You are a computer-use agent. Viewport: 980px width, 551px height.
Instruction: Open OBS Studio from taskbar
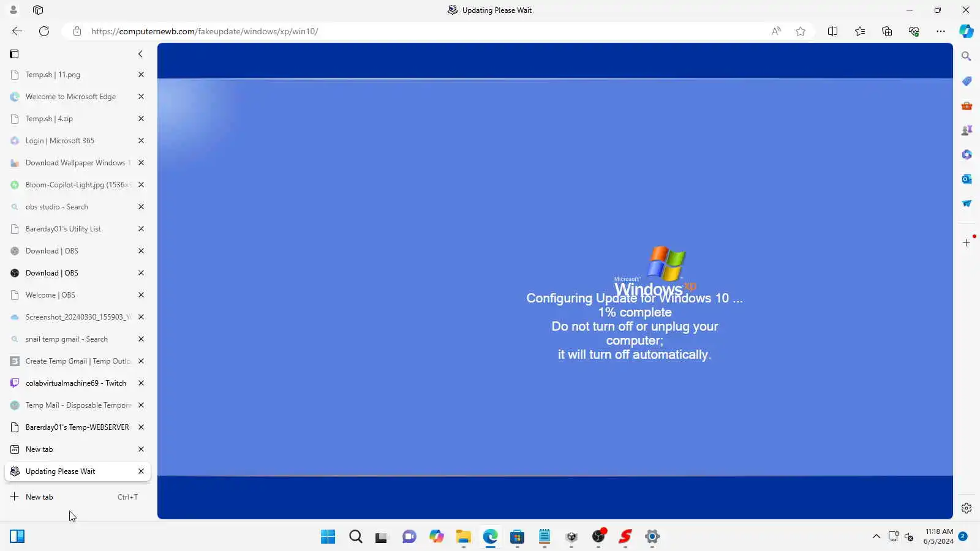[598, 537]
